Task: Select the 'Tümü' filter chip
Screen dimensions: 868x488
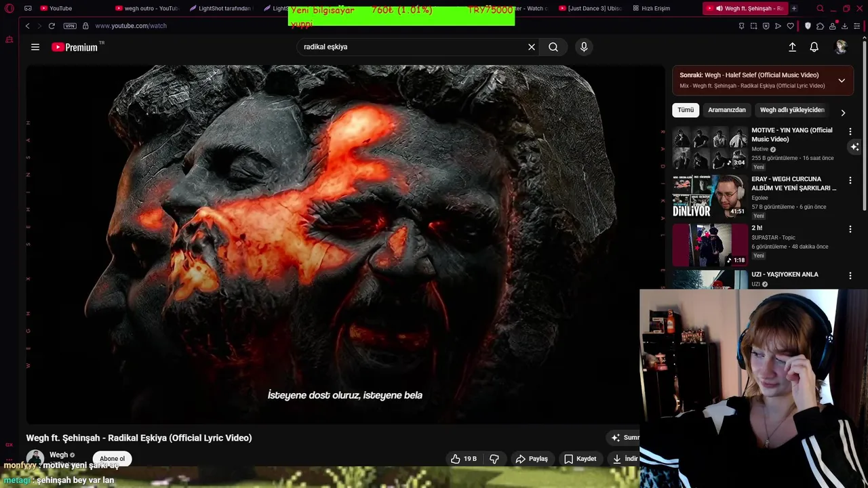Action: pos(686,110)
